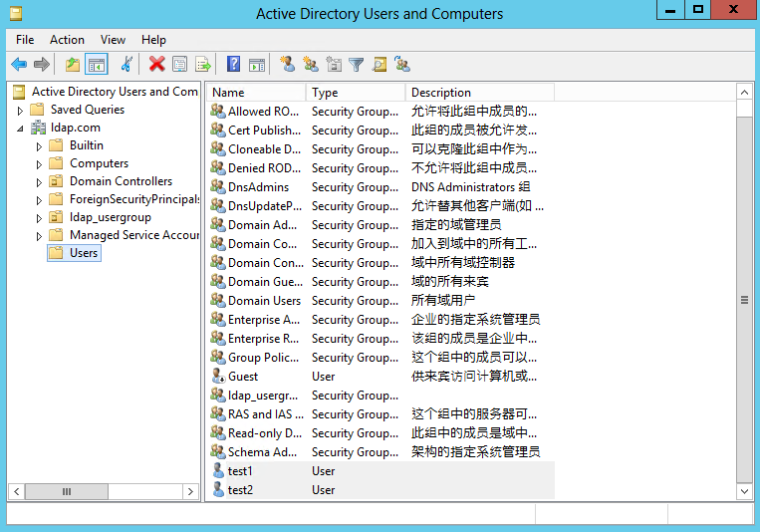Select Saved Queries in the tree
This screenshot has width=760, height=532.
click(88, 110)
